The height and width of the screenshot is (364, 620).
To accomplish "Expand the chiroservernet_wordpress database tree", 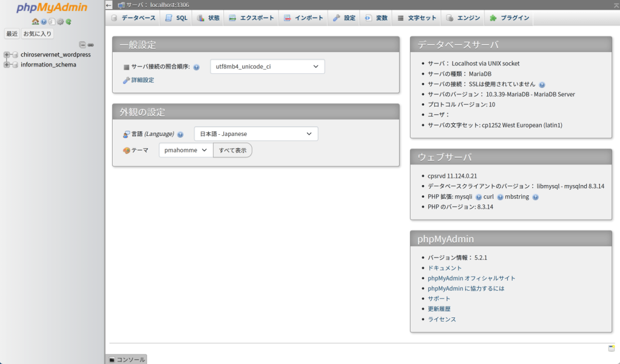I will 6,54.
